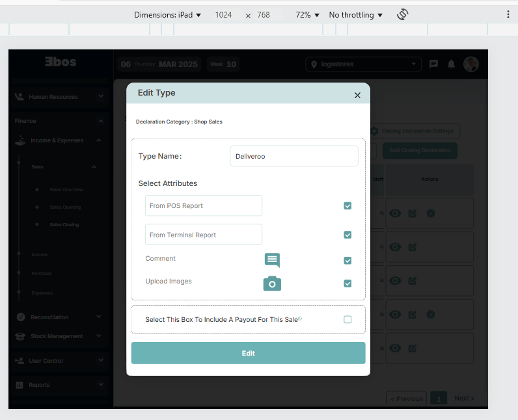Click the Week 10 indicator
Viewport: 518px width, 420px height.
223,64
